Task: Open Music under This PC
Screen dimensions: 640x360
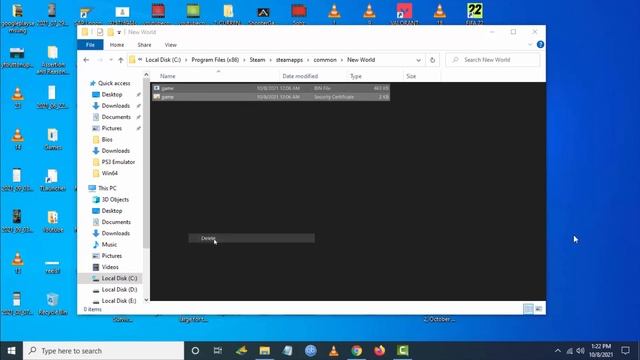Action: (109, 244)
